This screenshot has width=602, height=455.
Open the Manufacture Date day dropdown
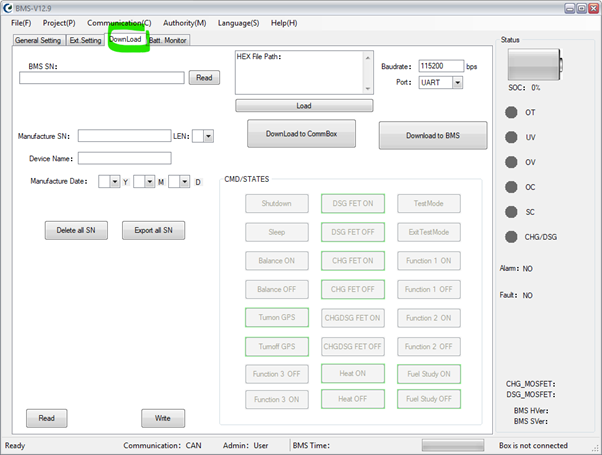tap(185, 181)
